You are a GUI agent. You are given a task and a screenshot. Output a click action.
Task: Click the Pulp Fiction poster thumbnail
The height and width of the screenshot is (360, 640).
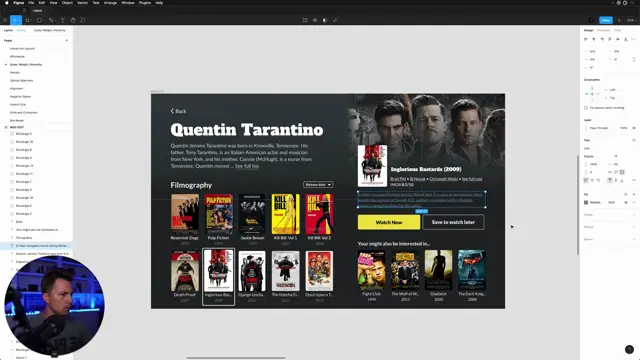click(x=218, y=214)
